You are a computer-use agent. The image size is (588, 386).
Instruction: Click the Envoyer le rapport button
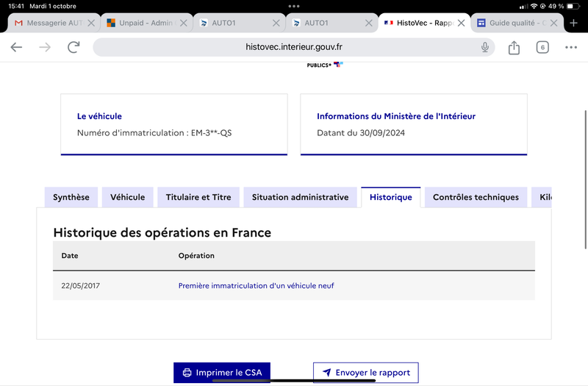(x=365, y=373)
